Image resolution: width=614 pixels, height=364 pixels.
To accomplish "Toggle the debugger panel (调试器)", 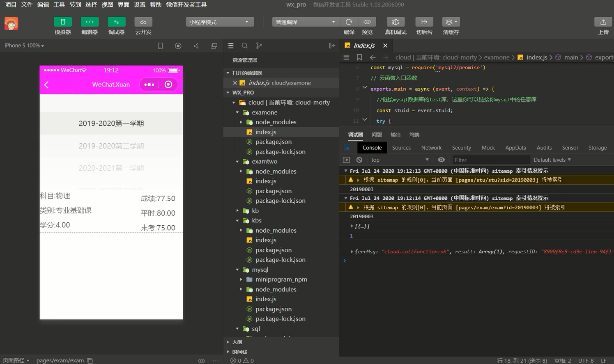I will (x=116, y=22).
